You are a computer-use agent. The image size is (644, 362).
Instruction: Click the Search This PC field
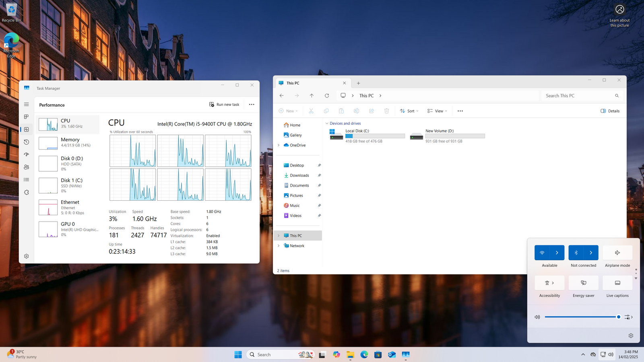tap(578, 96)
